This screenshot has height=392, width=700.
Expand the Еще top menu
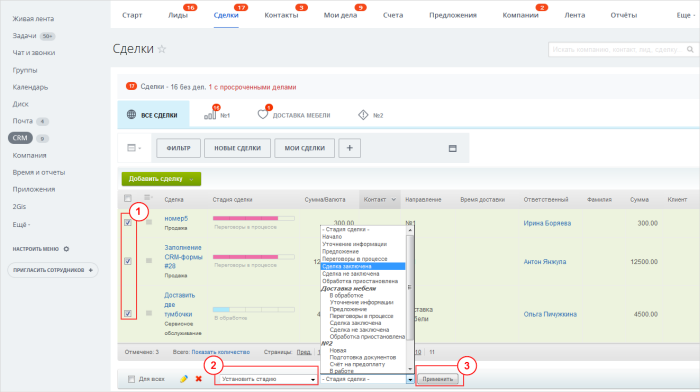tap(686, 15)
